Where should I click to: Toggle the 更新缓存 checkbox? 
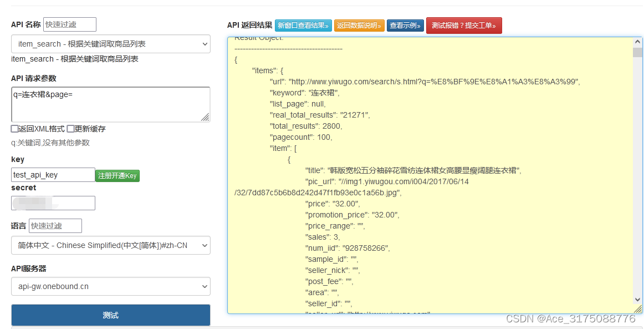[x=70, y=129]
